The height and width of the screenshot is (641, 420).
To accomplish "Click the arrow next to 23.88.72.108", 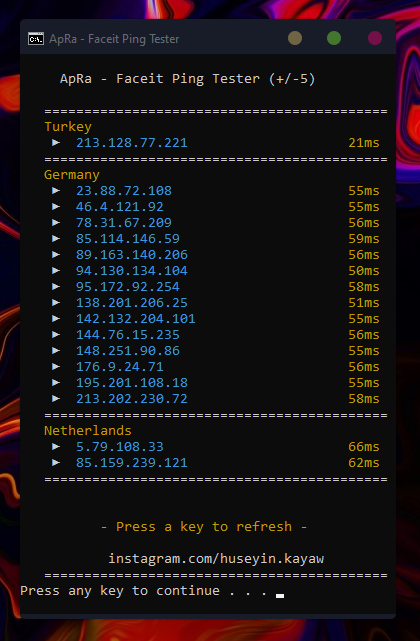I will [56, 190].
